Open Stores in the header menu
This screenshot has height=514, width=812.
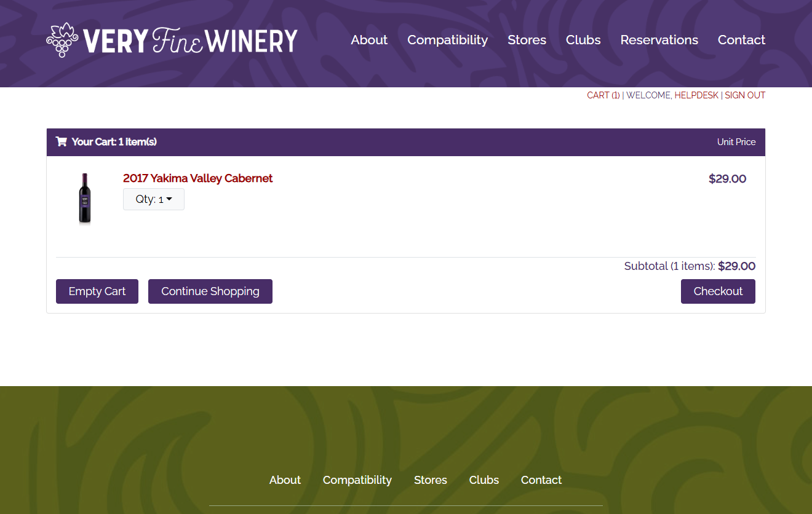click(527, 40)
